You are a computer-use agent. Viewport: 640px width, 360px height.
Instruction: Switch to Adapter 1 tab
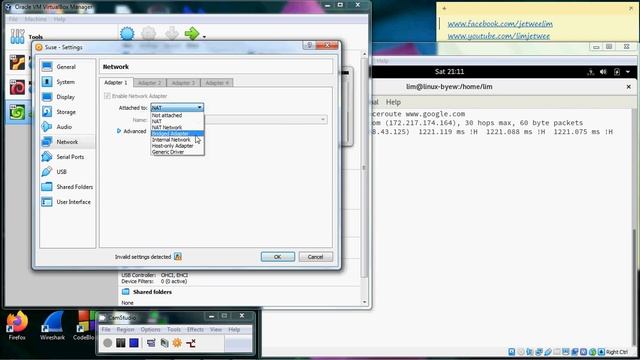(116, 82)
